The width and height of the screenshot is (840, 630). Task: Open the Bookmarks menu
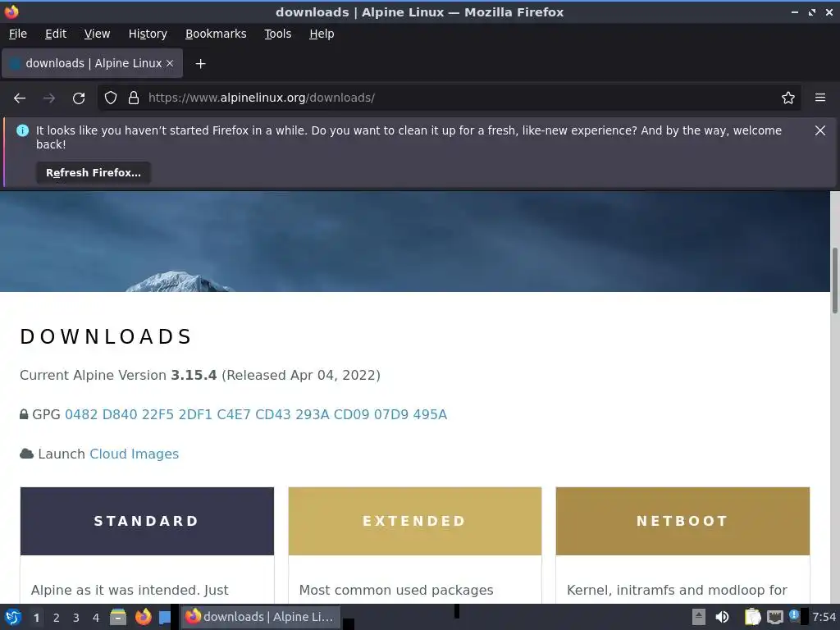(216, 34)
